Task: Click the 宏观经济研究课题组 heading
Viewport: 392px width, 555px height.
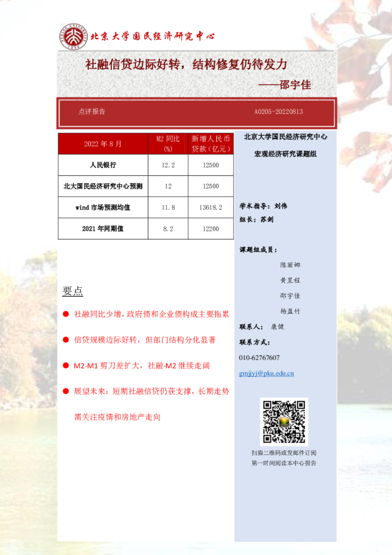Action: [x=285, y=154]
